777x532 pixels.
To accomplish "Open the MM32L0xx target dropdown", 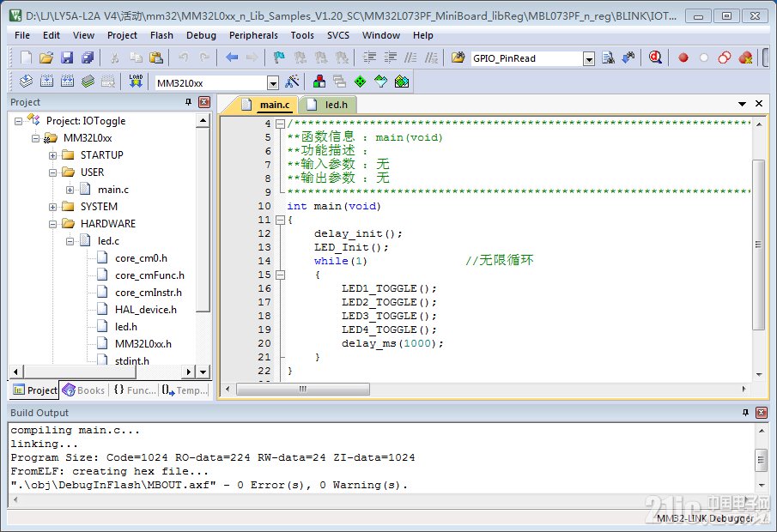I will 272,83.
